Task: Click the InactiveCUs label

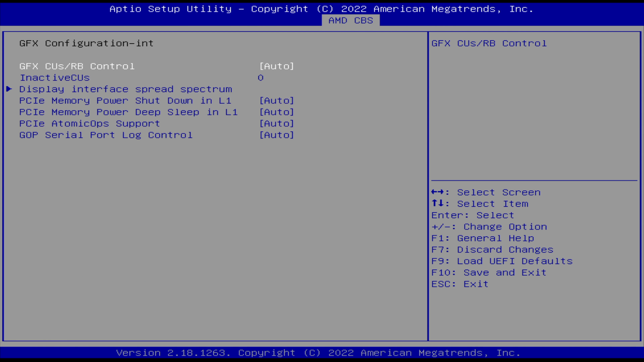Action: [55, 78]
